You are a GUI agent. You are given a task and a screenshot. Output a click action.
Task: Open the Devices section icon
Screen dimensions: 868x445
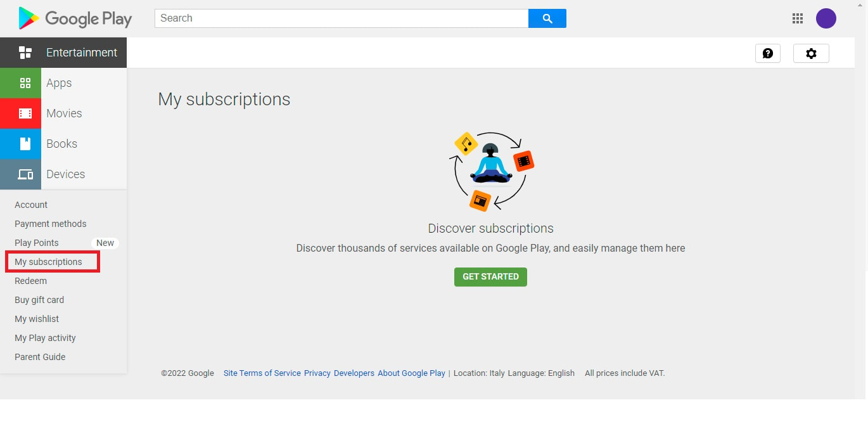coord(25,174)
